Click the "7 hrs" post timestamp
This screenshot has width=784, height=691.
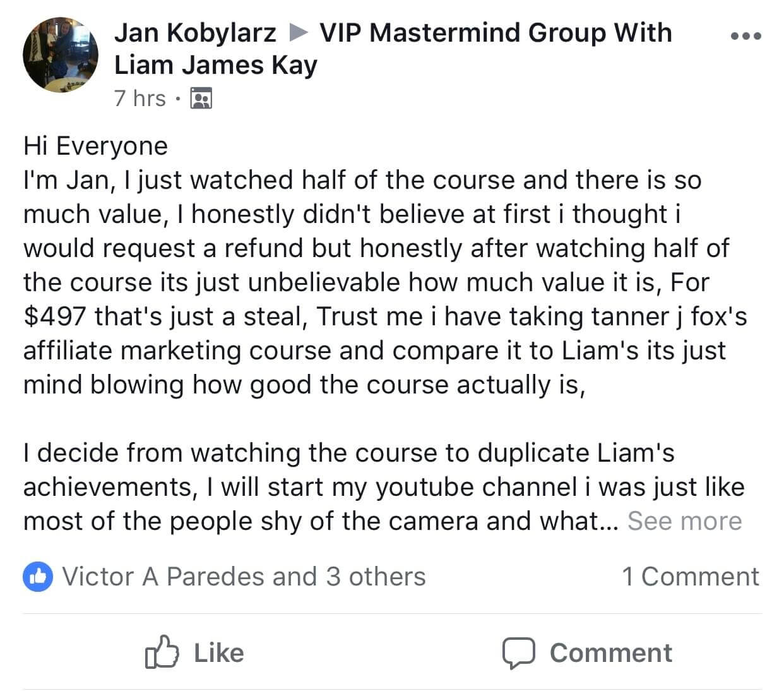[140, 99]
